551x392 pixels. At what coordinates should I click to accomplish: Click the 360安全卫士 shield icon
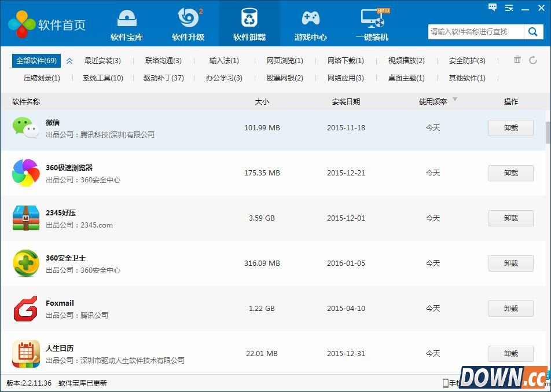coord(25,262)
